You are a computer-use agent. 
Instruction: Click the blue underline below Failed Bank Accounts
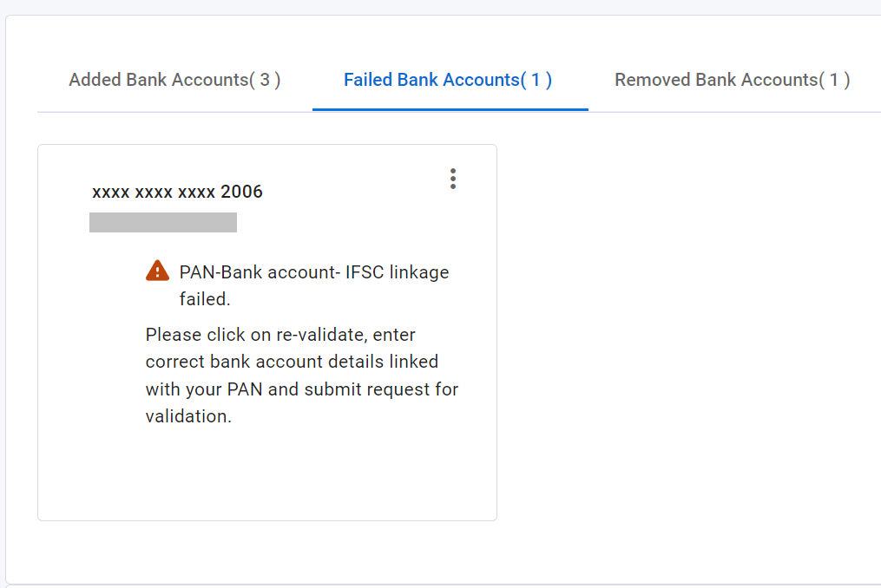tap(450, 109)
